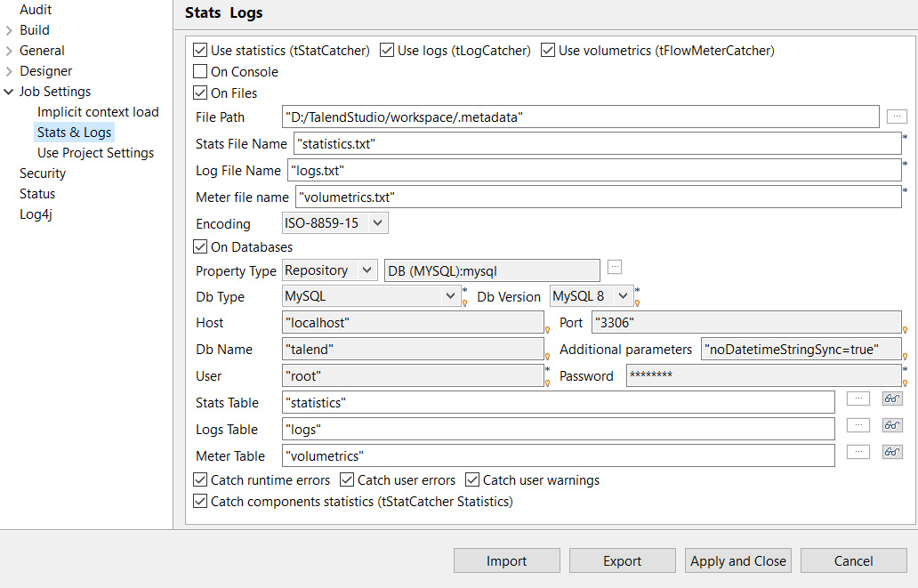The width and height of the screenshot is (918, 588).
Task: Open SQL builder for the Logs Table
Action: (x=892, y=425)
